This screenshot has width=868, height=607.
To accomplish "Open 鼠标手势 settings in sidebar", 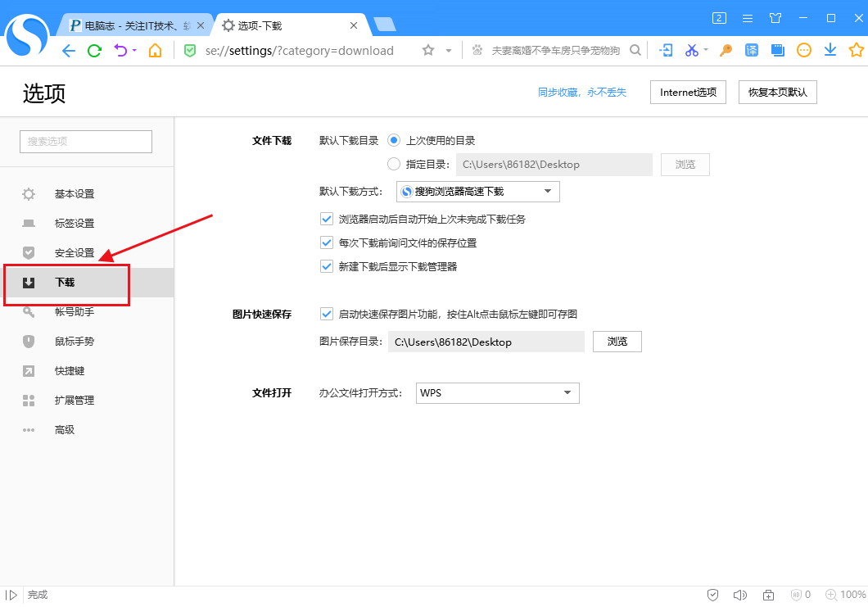I will (74, 341).
